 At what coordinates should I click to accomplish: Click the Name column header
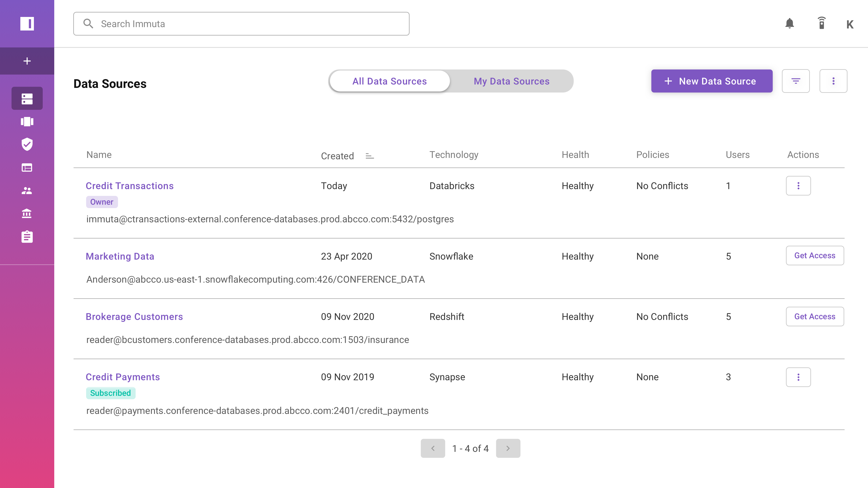point(99,155)
